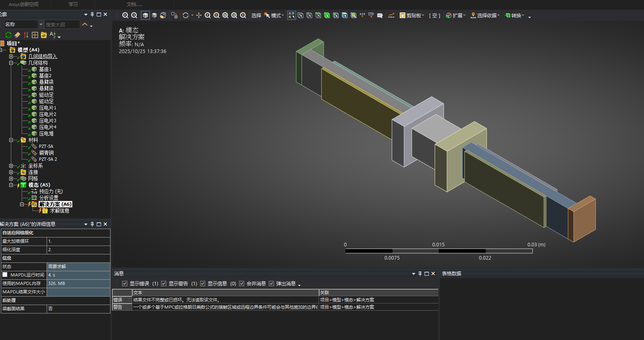Click the pan (four-arrow) view tool

pos(198,15)
